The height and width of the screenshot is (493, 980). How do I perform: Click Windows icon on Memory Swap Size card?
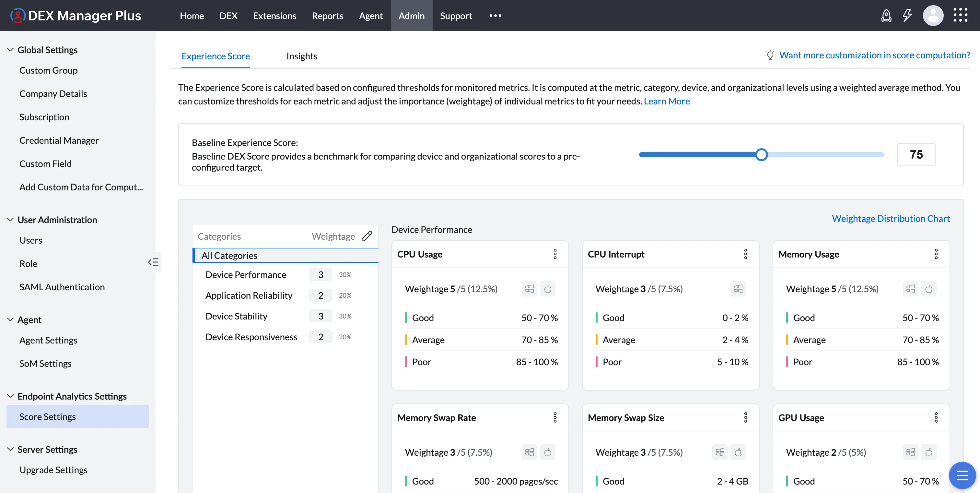click(720, 452)
